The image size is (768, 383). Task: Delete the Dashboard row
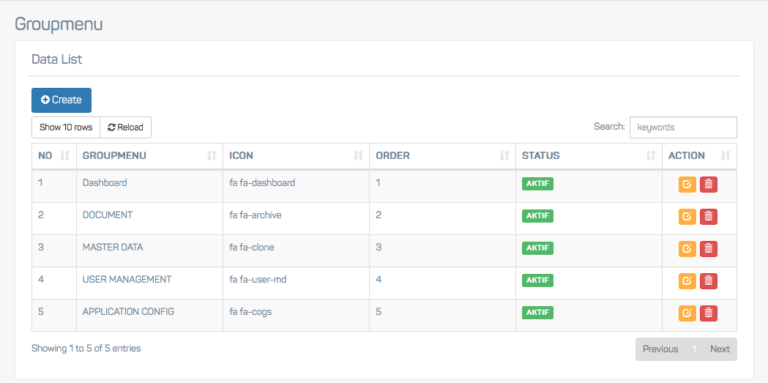click(x=708, y=185)
